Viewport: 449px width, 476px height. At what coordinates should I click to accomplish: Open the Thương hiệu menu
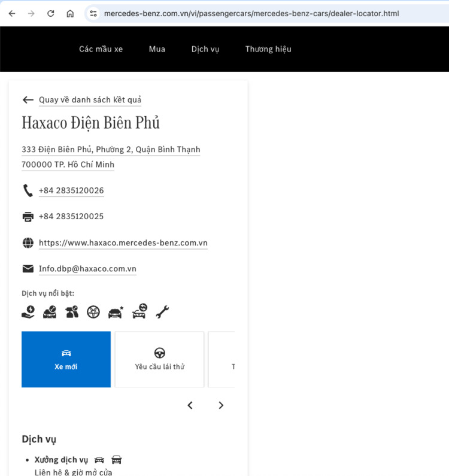(x=268, y=49)
